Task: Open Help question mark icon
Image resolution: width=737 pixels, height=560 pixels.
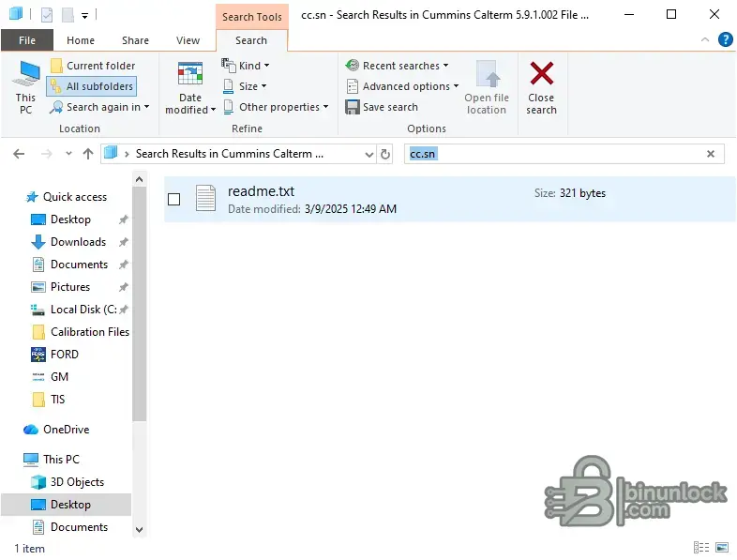Action: [x=725, y=39]
